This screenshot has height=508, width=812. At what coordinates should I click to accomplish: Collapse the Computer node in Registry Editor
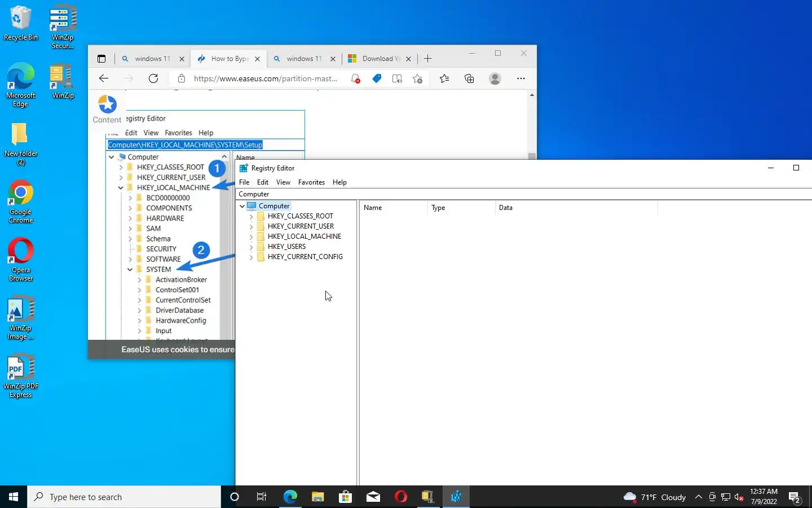click(x=242, y=206)
